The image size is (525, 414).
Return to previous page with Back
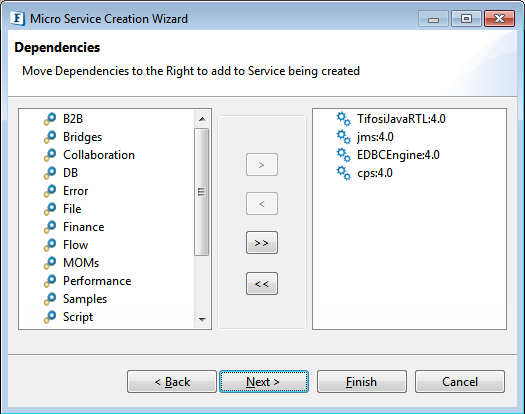click(172, 382)
